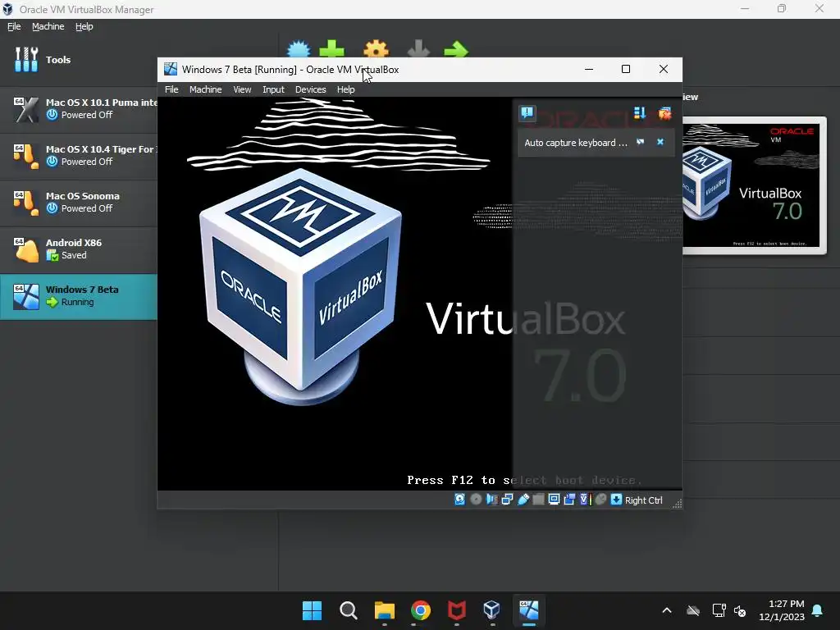Click the display indicator icon in VM status bar
The image size is (840, 630).
(554, 500)
